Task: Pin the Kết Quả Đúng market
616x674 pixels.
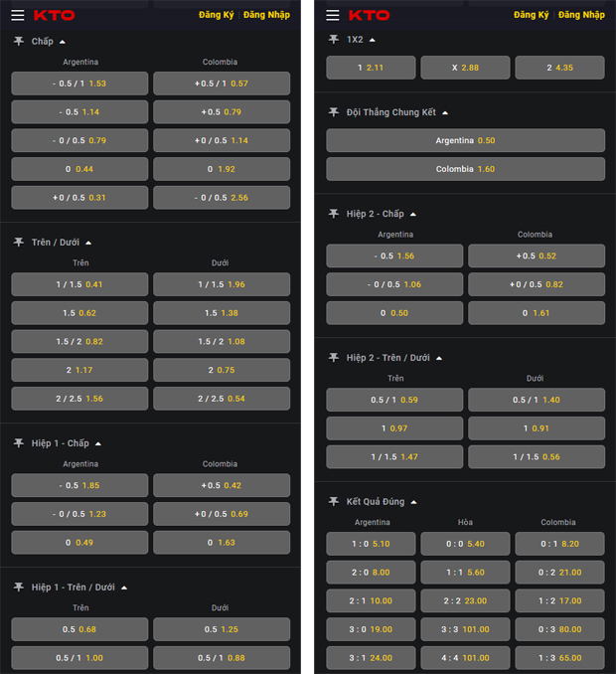Action: click(x=334, y=501)
